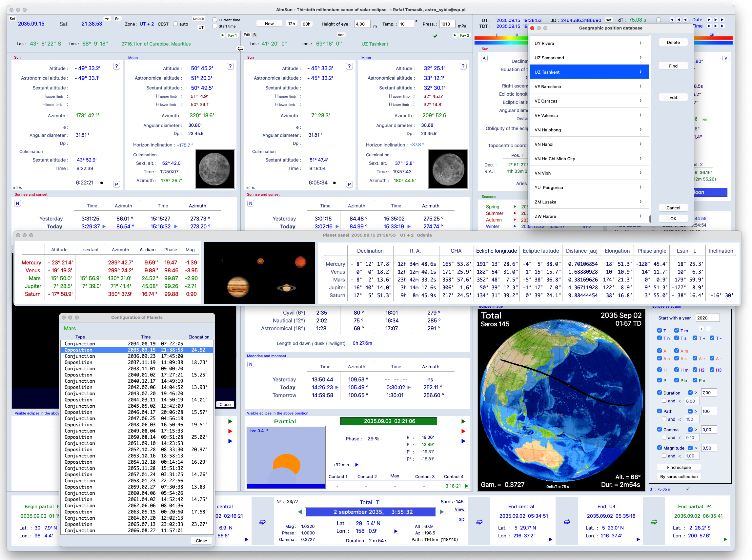Expand the VN Vinh row chevron
This screenshot has height=560, width=752.
640,173
